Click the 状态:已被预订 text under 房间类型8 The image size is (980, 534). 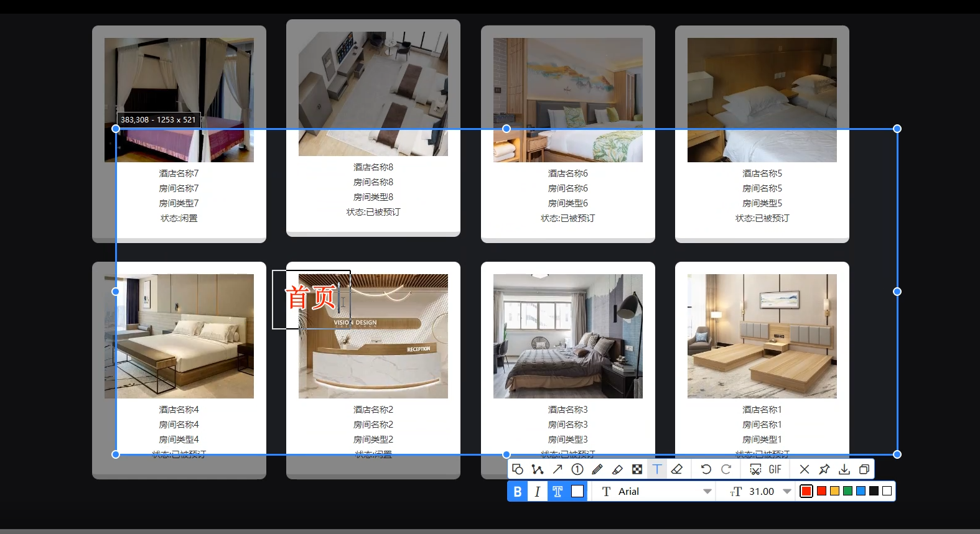point(373,212)
